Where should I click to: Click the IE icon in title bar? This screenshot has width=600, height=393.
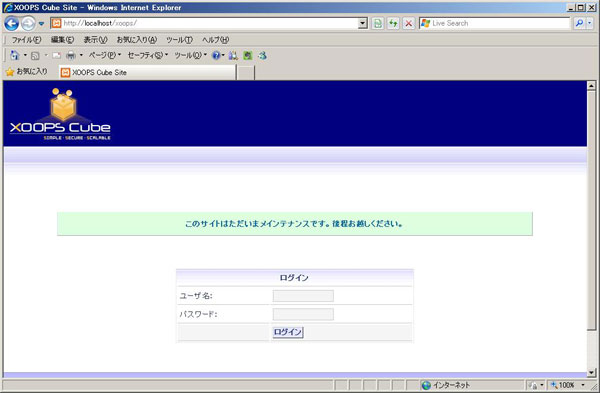click(x=8, y=7)
